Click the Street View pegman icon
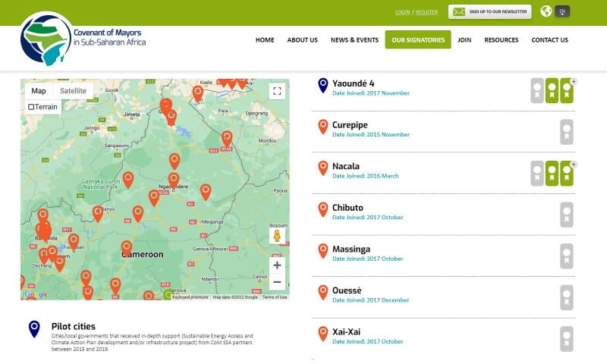Viewport: 607px width, 364px height. (277, 236)
